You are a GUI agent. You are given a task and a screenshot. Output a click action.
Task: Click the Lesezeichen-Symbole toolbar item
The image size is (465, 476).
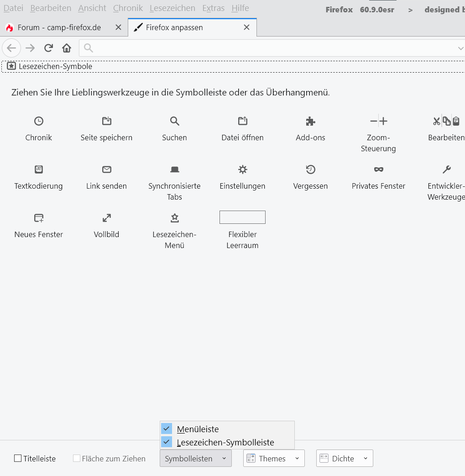pos(50,67)
